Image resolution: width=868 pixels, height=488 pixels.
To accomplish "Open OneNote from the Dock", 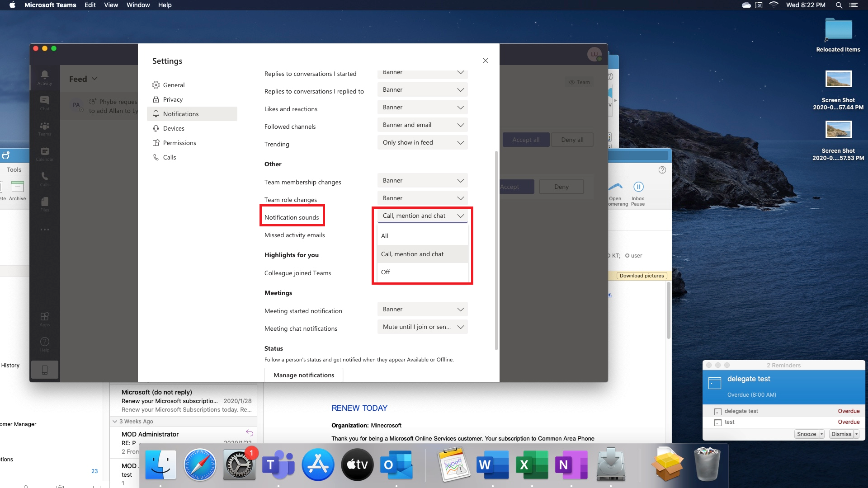I will 571,465.
